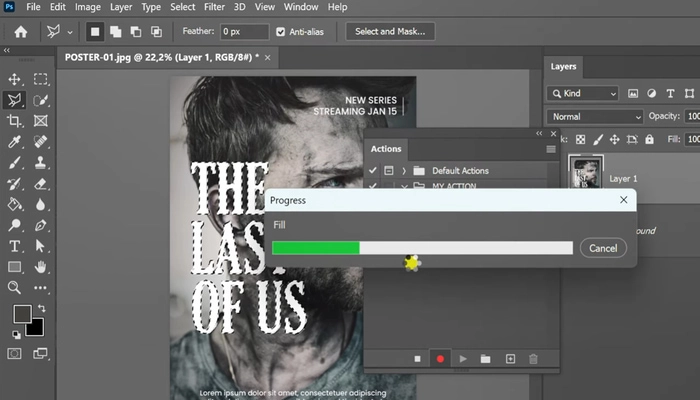
Task: Create a new action set folder
Action: coord(485,359)
